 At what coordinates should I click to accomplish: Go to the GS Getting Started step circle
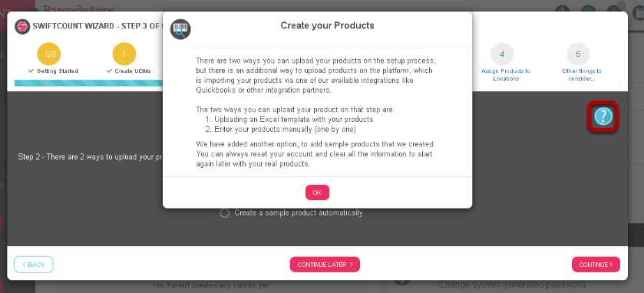point(49,54)
